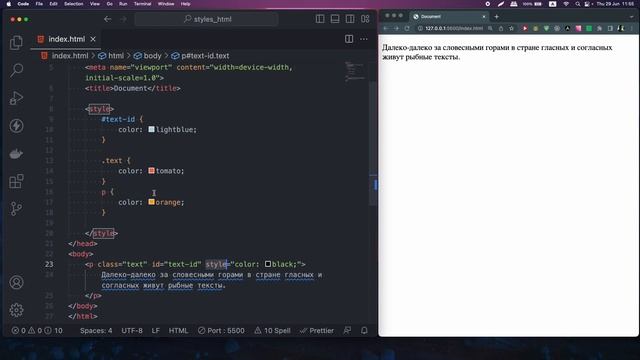The image size is (640, 360).
Task: Click the editor minimap
Action: tap(355, 71)
